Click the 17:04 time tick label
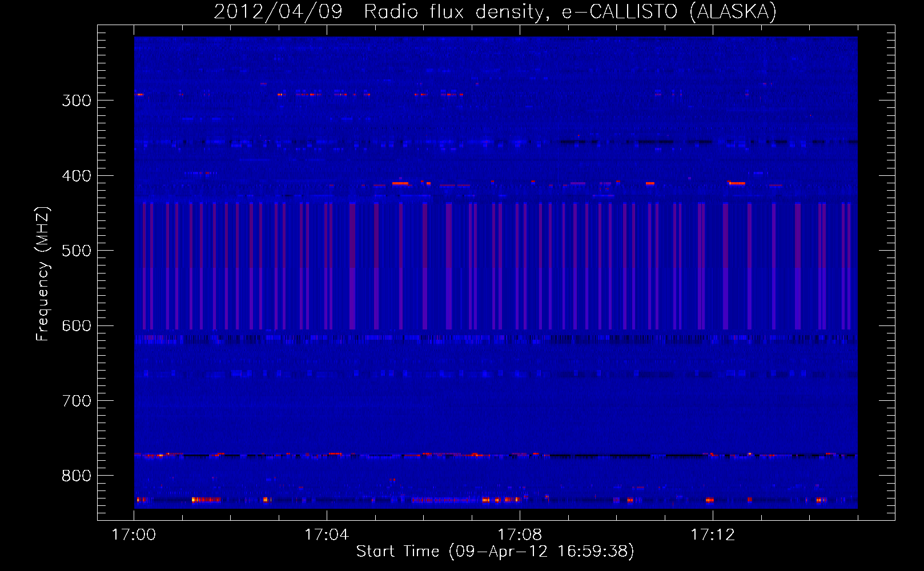 pyautogui.click(x=327, y=535)
